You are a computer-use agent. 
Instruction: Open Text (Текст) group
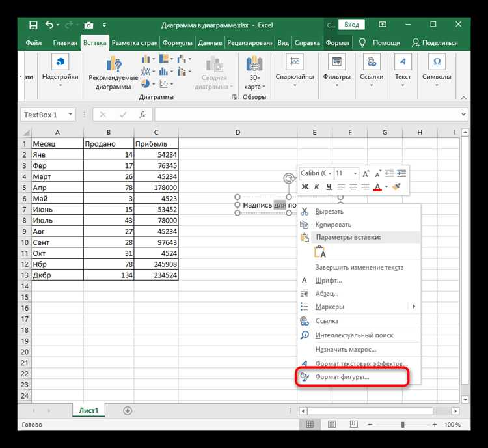click(403, 72)
